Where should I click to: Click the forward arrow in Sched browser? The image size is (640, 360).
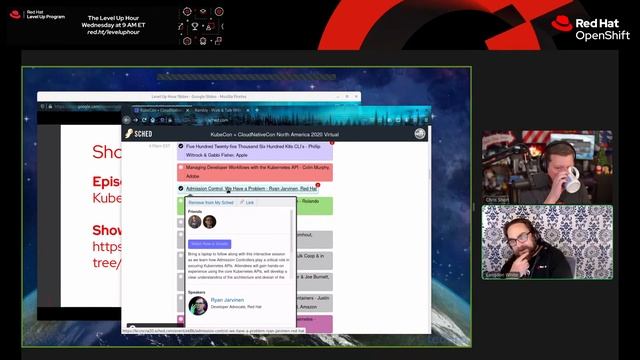tap(136, 120)
